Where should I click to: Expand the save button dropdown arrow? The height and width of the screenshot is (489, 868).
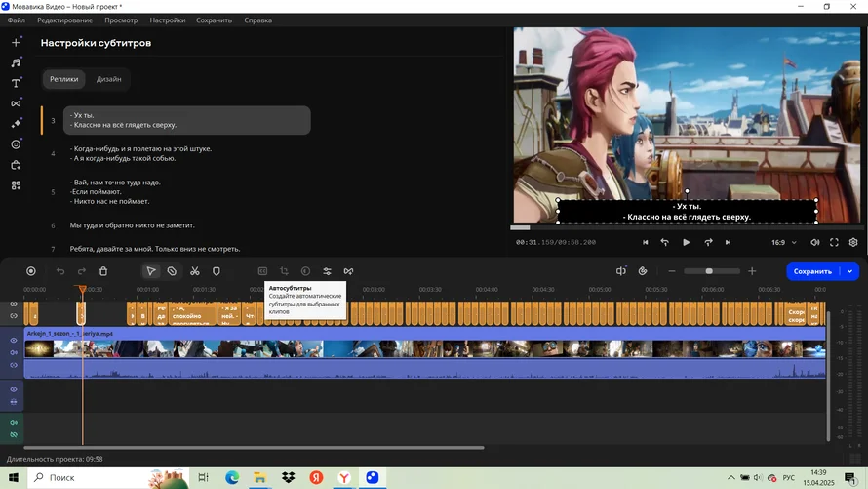[x=849, y=271]
